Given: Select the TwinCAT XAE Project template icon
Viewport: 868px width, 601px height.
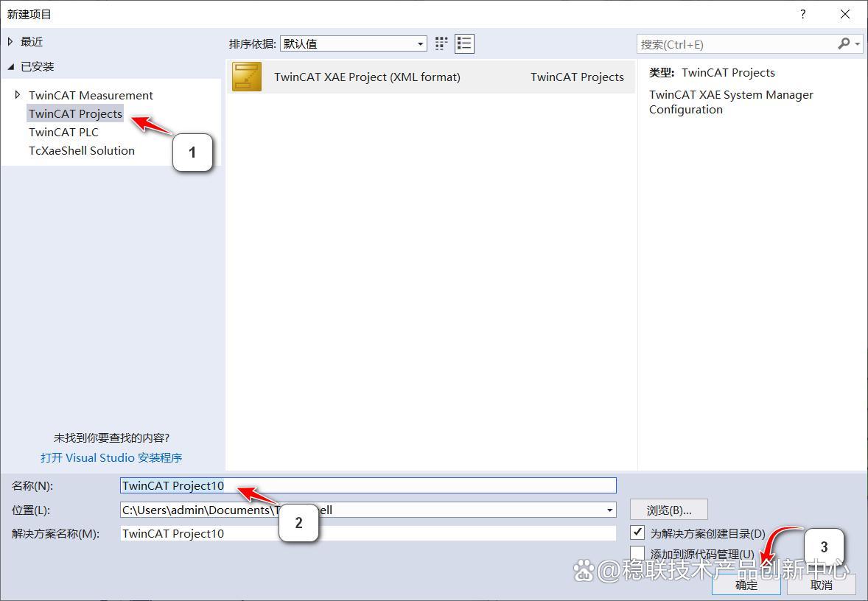Looking at the screenshot, I should (x=246, y=77).
